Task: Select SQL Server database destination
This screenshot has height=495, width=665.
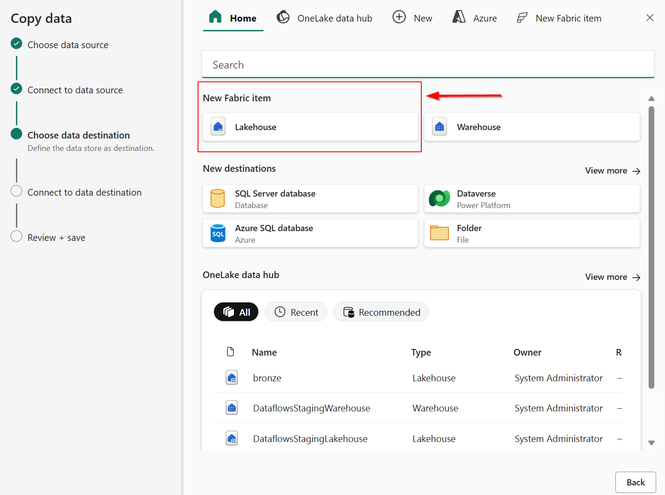Action: [310, 199]
